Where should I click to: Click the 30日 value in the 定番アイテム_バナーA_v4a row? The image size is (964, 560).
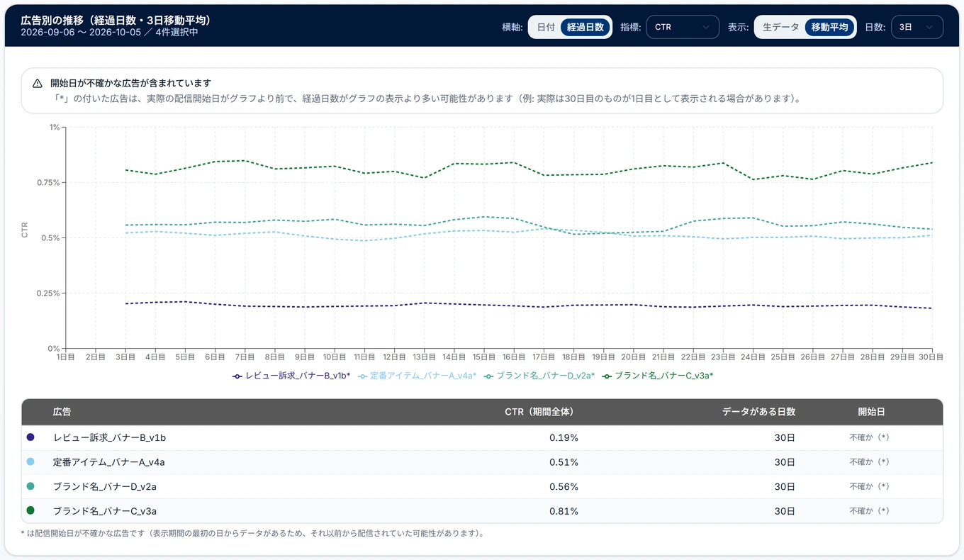pos(785,462)
